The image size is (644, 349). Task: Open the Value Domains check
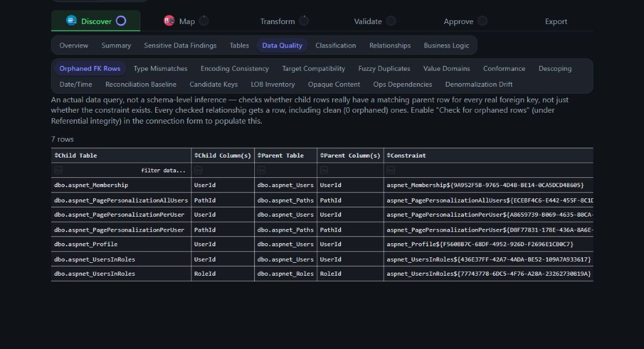point(446,68)
